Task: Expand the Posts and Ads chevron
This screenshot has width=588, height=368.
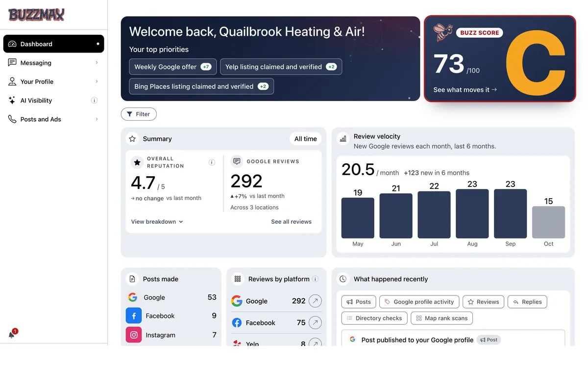Action: point(97,119)
